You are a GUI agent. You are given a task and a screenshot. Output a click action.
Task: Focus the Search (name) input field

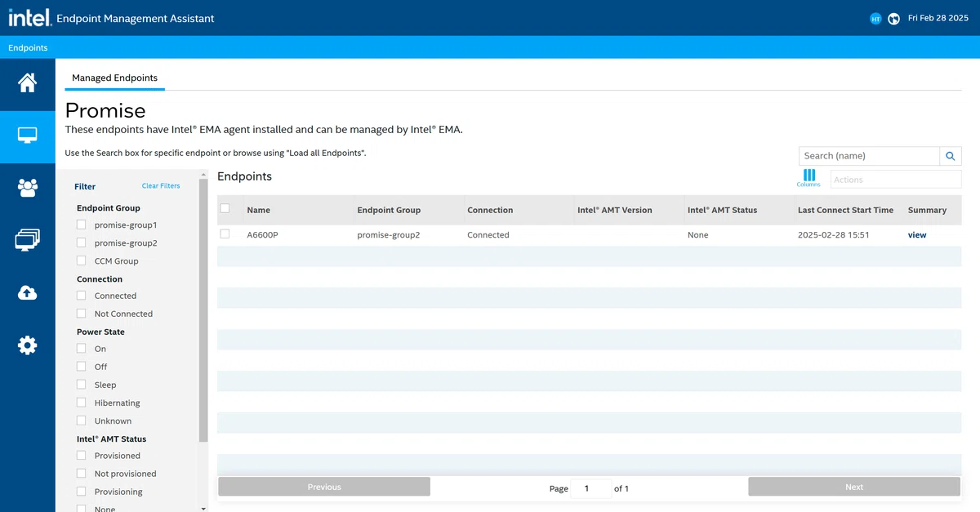pyautogui.click(x=869, y=156)
